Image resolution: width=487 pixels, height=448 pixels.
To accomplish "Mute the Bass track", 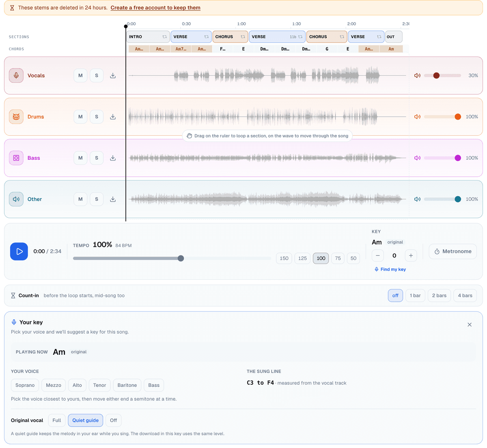I will pyautogui.click(x=80, y=158).
